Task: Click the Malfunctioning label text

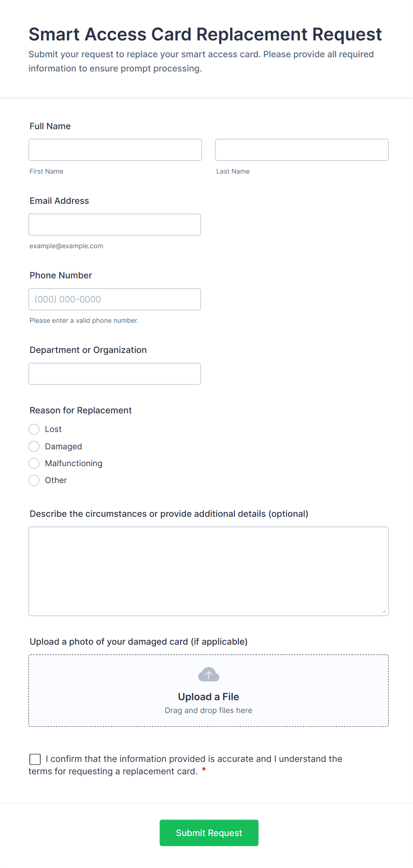Action: coord(74,464)
